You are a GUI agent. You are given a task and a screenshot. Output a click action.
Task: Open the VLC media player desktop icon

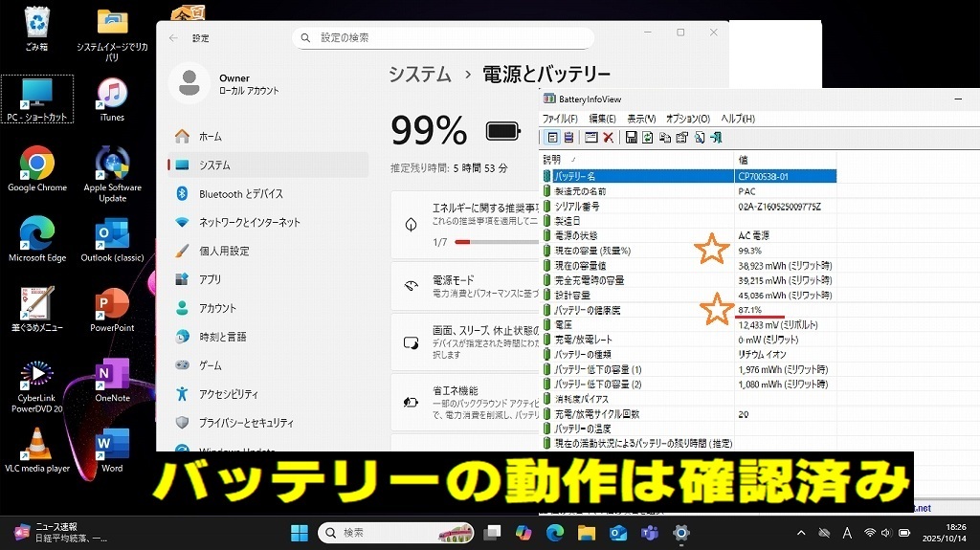coord(37,450)
